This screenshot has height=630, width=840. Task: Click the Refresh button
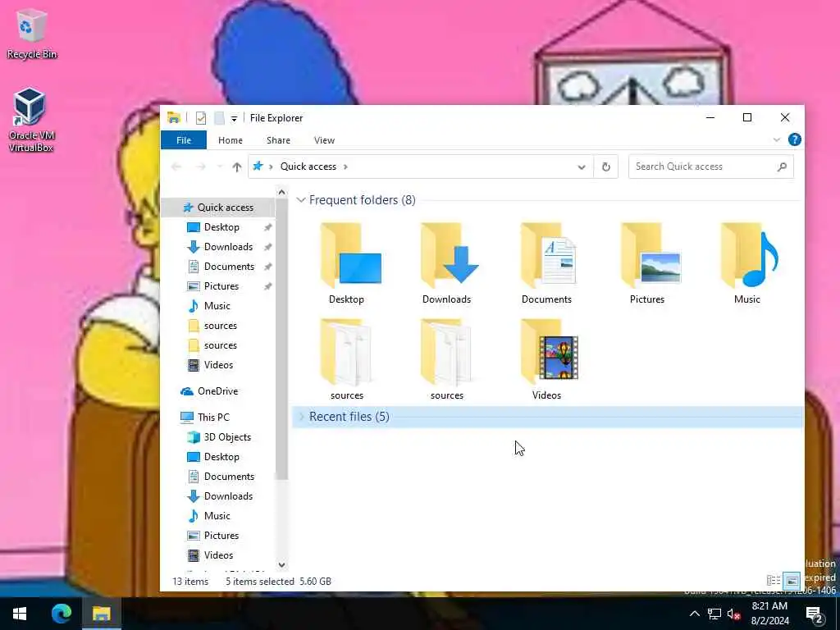606,167
